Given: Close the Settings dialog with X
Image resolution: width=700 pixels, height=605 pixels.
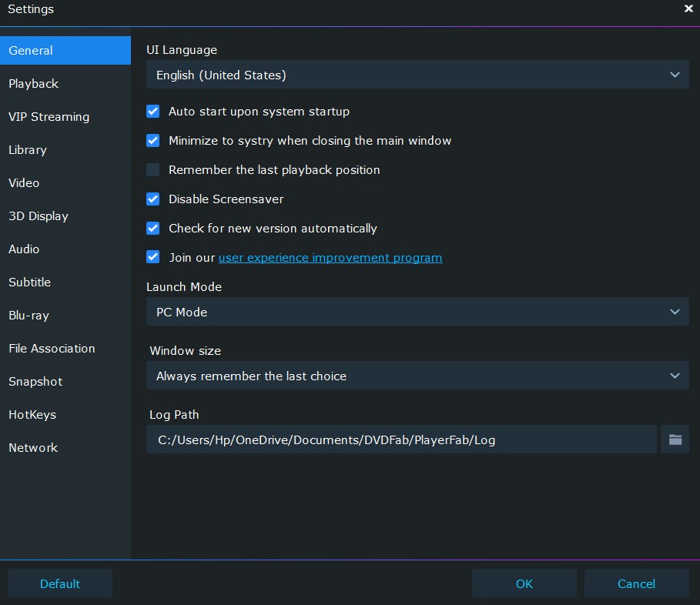Looking at the screenshot, I should point(688,8).
